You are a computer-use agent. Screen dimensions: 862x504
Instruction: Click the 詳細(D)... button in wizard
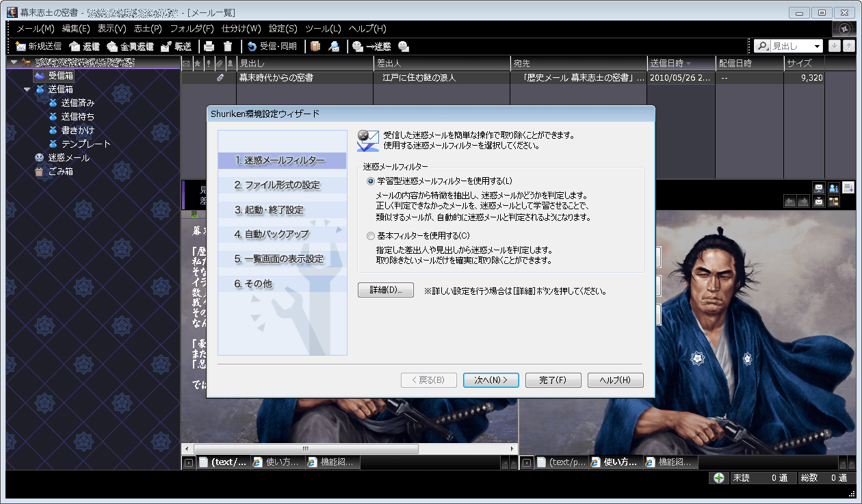point(386,290)
